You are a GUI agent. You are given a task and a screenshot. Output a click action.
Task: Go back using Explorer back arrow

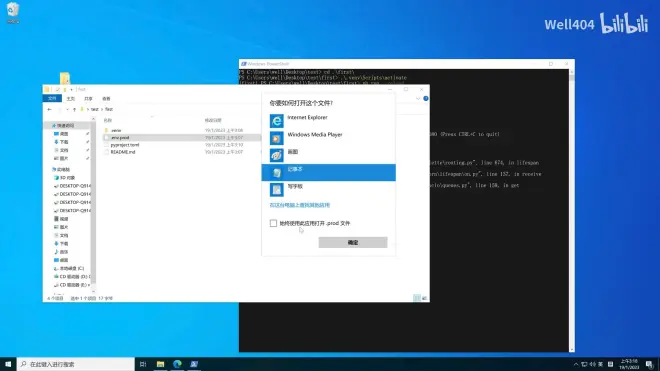point(50,109)
